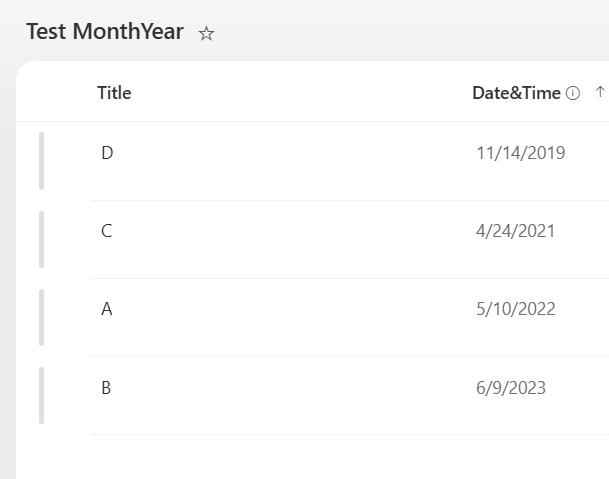The height and width of the screenshot is (479, 609).
Task: Open item titled A
Action: pyautogui.click(x=107, y=309)
